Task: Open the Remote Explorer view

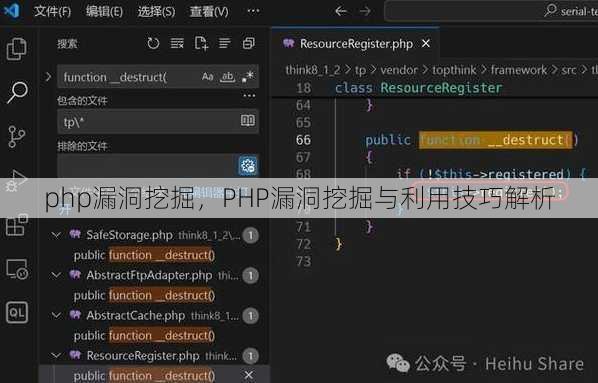Action: click(17, 269)
